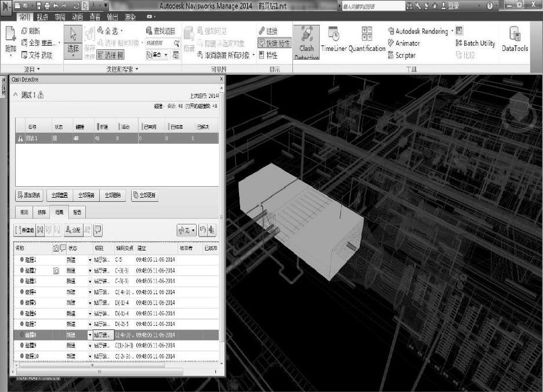Click the favorites star icon in title bar

(435, 6)
